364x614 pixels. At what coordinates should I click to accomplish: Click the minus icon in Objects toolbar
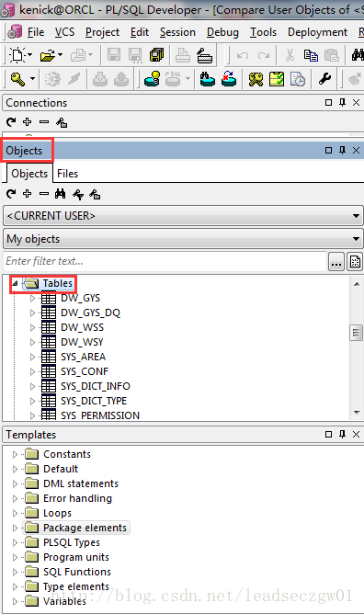(x=44, y=194)
